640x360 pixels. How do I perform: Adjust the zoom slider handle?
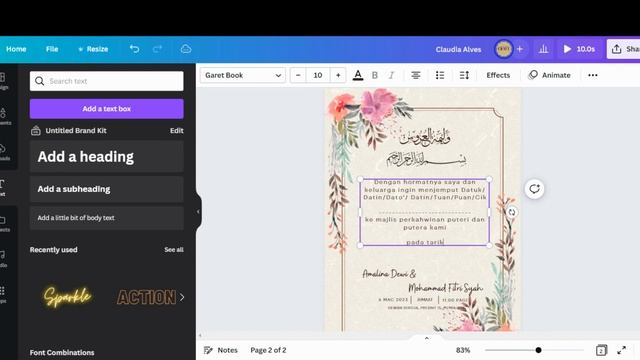pyautogui.click(x=538, y=350)
